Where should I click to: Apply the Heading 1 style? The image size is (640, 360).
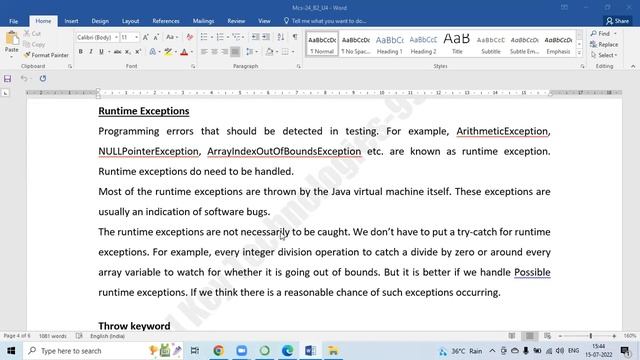pos(389,44)
